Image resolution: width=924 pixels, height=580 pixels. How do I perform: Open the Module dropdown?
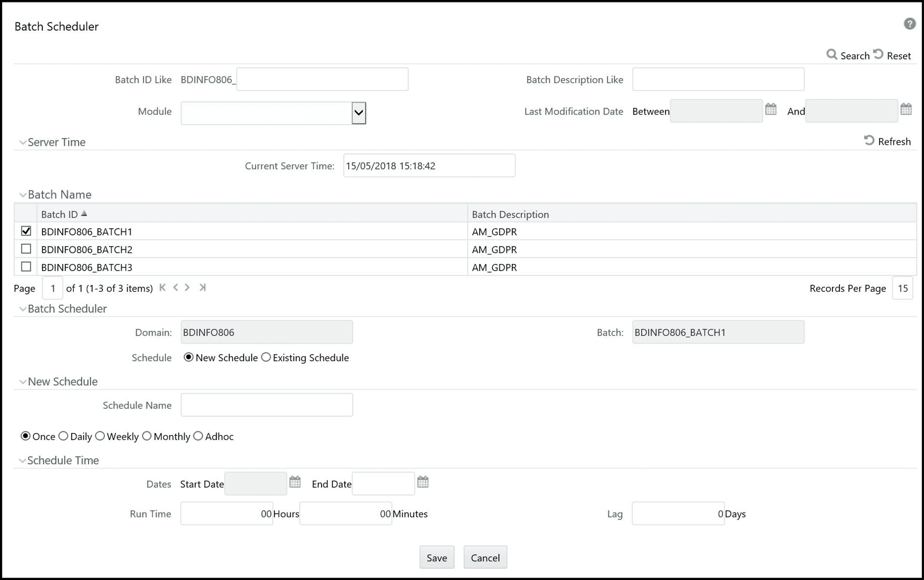tap(359, 113)
